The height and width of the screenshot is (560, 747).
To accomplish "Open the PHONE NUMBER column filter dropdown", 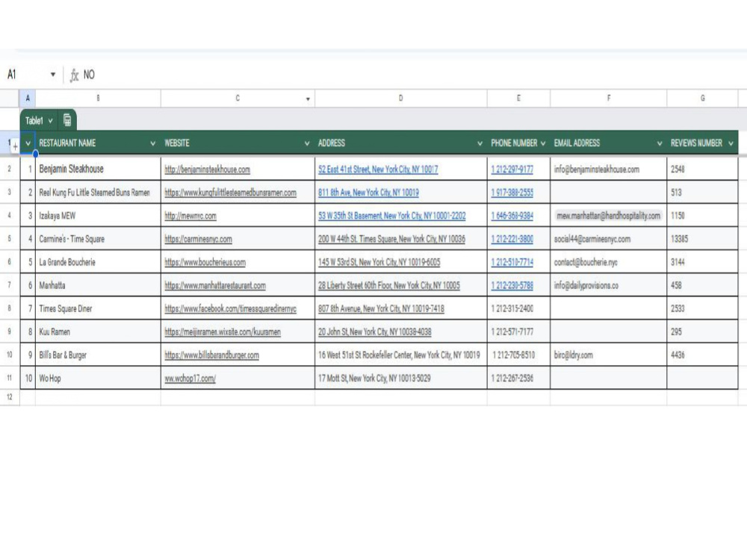I will tap(543, 143).
